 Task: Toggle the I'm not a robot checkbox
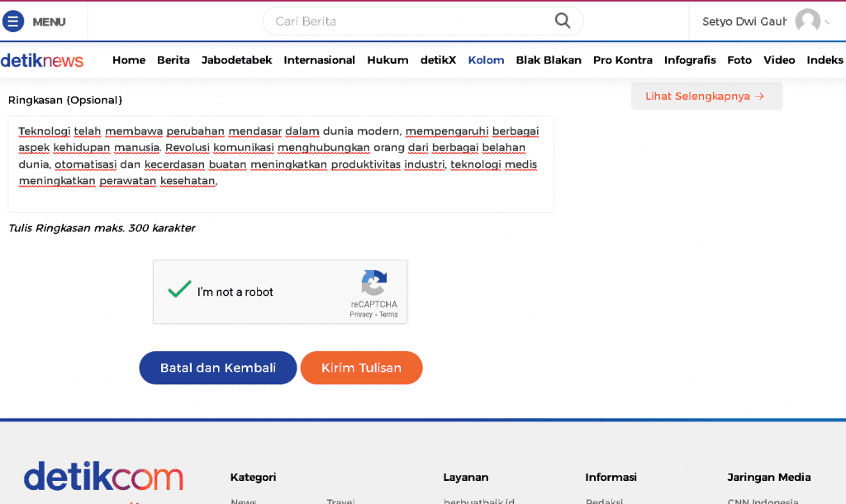[178, 291]
